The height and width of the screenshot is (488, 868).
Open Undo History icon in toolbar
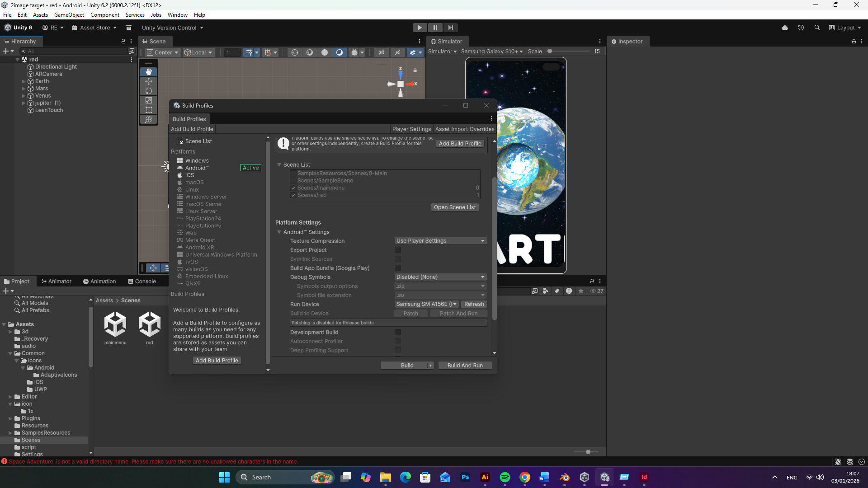pyautogui.click(x=801, y=28)
